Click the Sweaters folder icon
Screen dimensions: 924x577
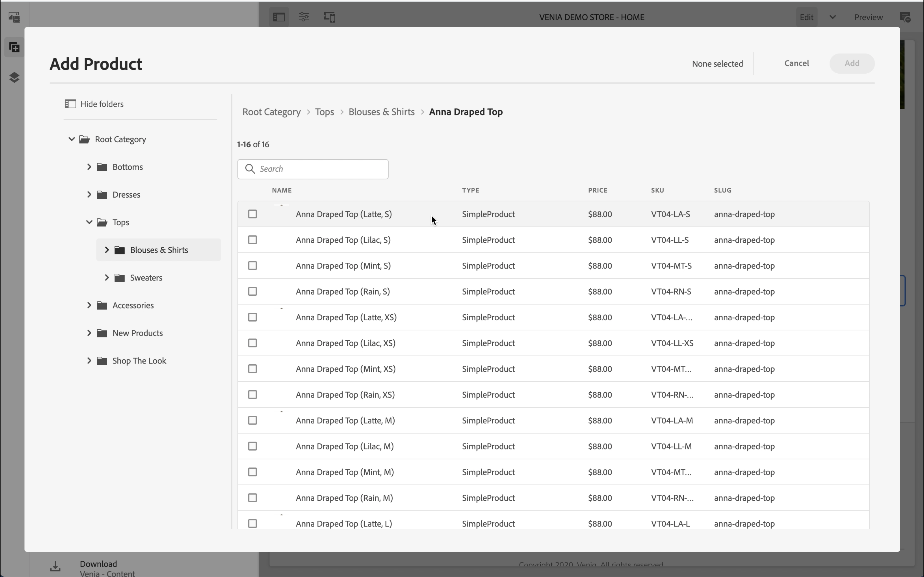pos(120,278)
